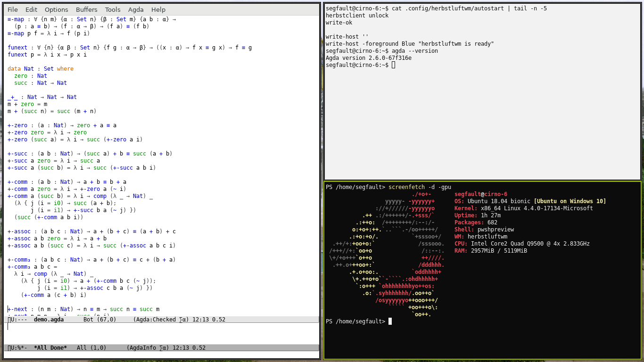Click the '+-comm : (a b : Nat)' signature line

(x=67, y=182)
